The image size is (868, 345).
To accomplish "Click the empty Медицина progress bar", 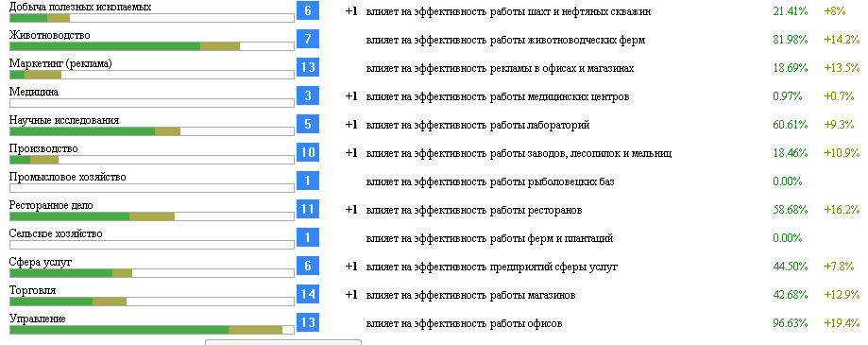I will (x=152, y=103).
